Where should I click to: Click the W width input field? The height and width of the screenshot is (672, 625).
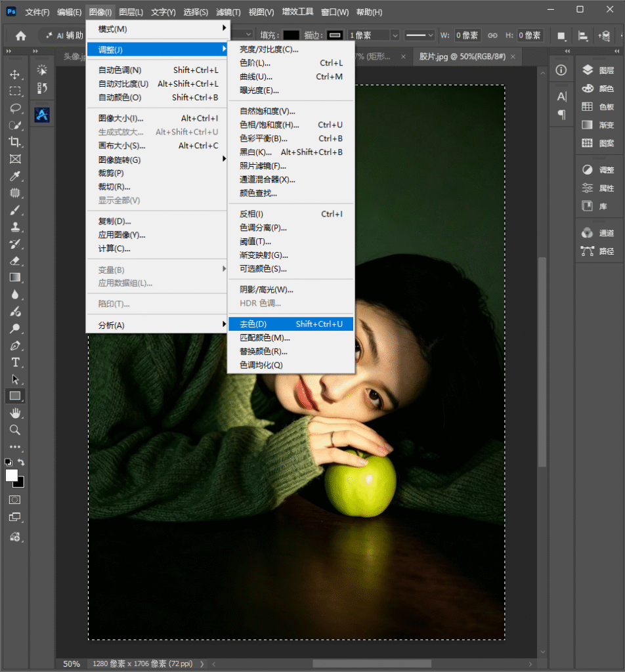(467, 35)
